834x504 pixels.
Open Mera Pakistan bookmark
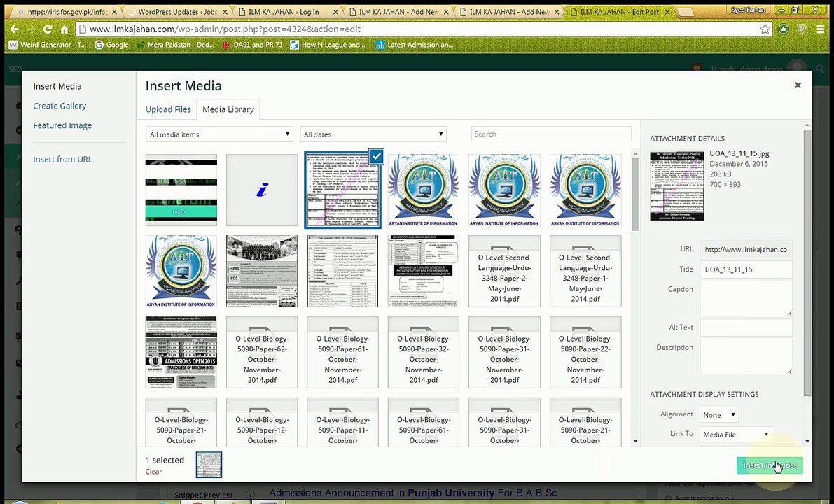(x=176, y=45)
